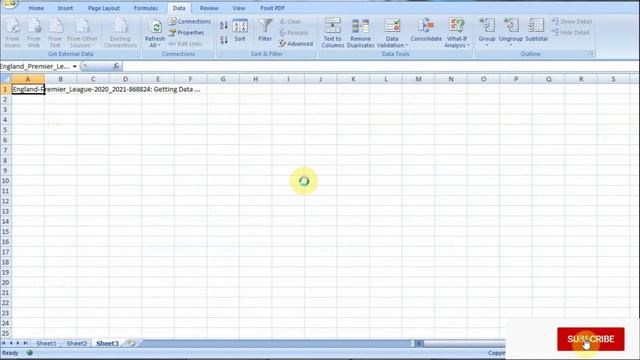Select cell A1 with Getting Data text

point(28,89)
